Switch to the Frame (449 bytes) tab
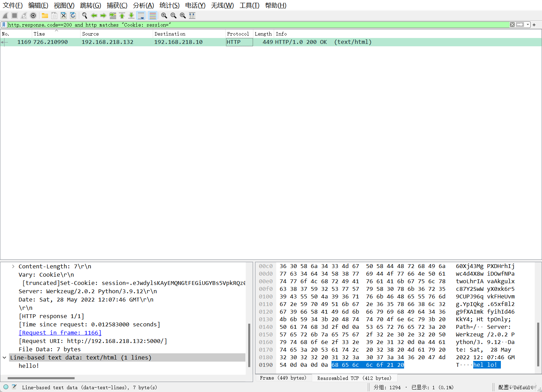The height and width of the screenshot is (392, 542). (x=283, y=378)
